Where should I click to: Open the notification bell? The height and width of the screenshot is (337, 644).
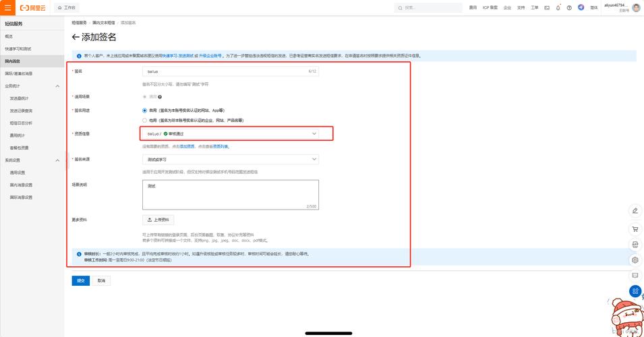[558, 7]
